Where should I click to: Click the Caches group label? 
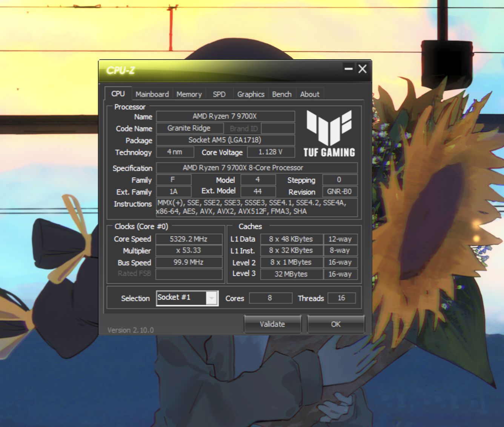tap(250, 226)
